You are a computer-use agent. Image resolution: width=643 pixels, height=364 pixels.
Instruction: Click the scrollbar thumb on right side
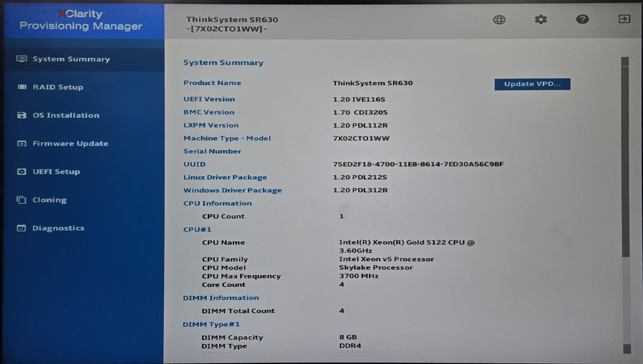[x=626, y=161]
